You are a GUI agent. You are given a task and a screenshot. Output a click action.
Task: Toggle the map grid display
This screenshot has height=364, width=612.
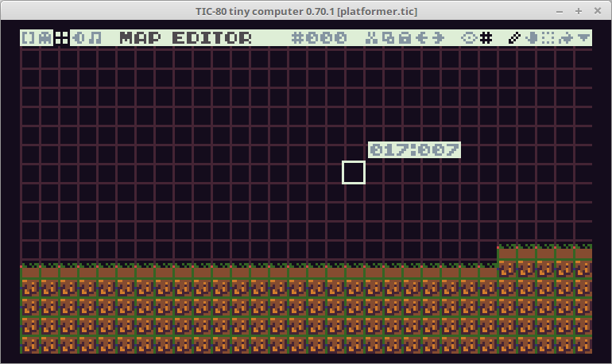click(x=486, y=38)
